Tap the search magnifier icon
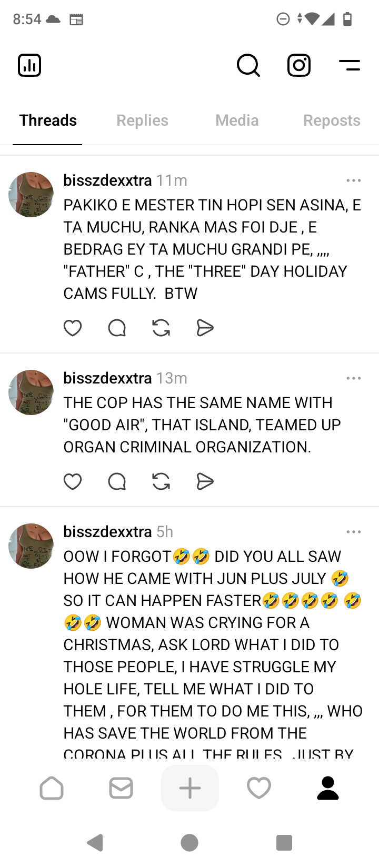This screenshot has height=868, width=379. [x=248, y=65]
